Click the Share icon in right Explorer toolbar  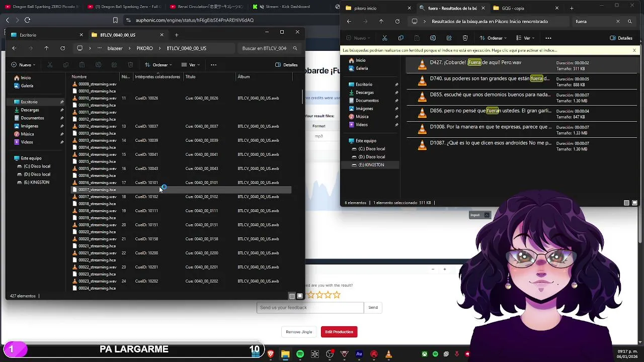pos(449,38)
